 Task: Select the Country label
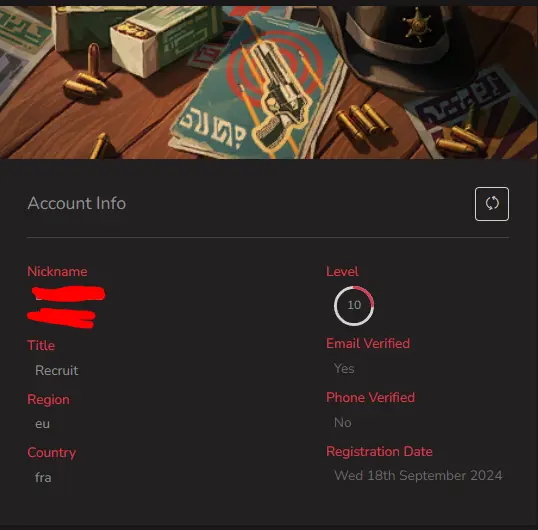51,453
